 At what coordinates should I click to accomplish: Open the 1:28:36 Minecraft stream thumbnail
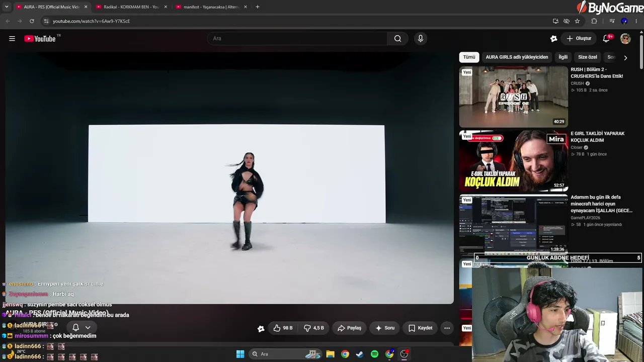[x=513, y=224]
